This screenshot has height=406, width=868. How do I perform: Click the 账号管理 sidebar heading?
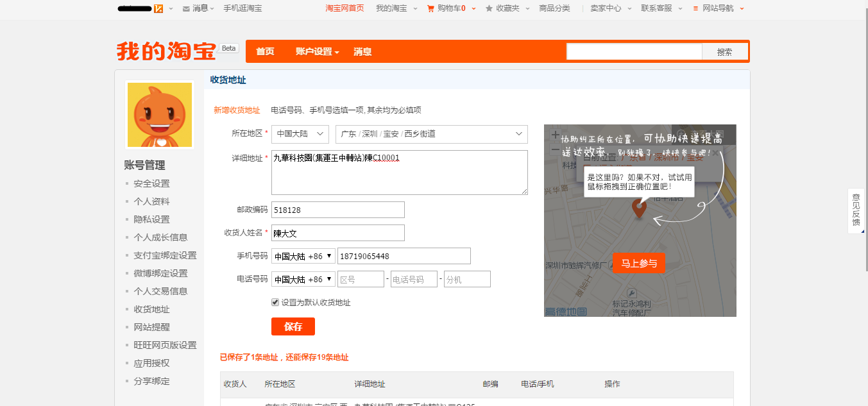click(144, 165)
